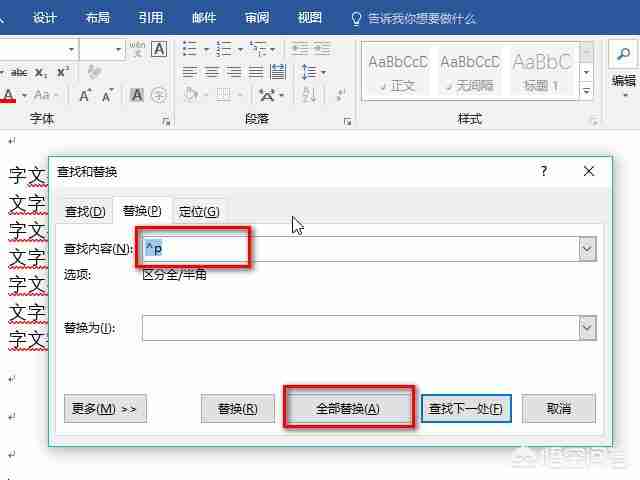Apply superscript formatting icon

pos(63,72)
